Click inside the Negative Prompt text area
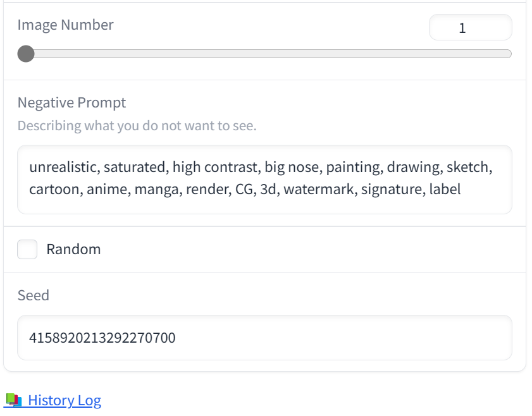Screen dimensions: 532x416 click(x=264, y=180)
